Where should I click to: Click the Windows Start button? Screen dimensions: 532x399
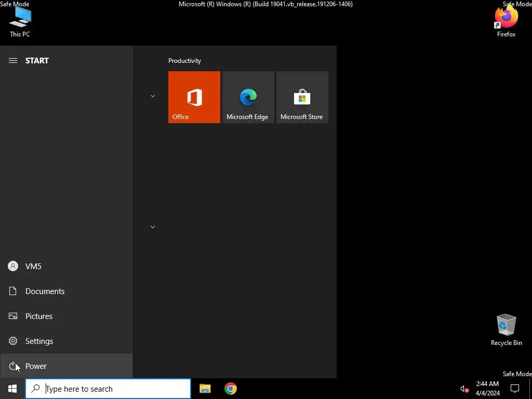[x=12, y=389]
